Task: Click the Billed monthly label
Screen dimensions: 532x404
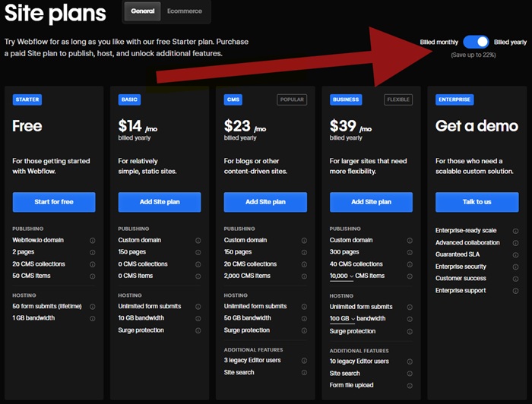Action: coord(439,42)
